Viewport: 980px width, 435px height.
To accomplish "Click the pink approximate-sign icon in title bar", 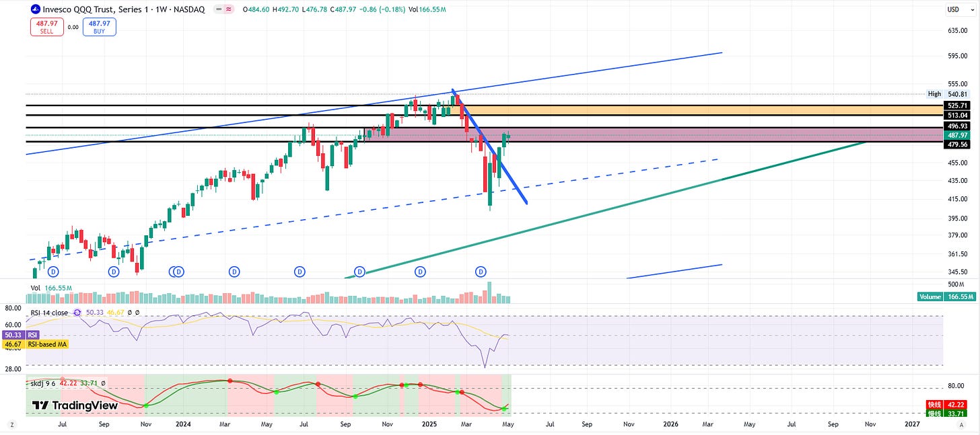I will (229, 9).
